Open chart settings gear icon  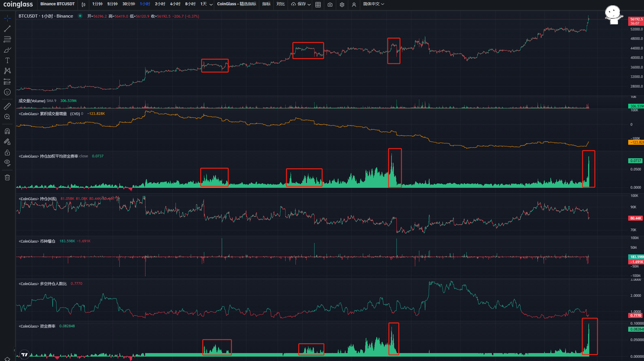[x=342, y=4]
